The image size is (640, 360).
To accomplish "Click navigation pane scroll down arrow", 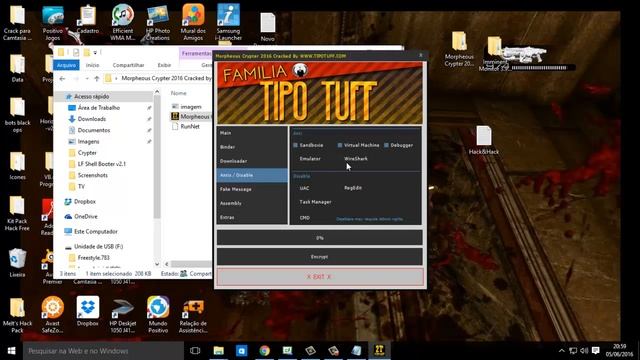I will click(x=157, y=264).
